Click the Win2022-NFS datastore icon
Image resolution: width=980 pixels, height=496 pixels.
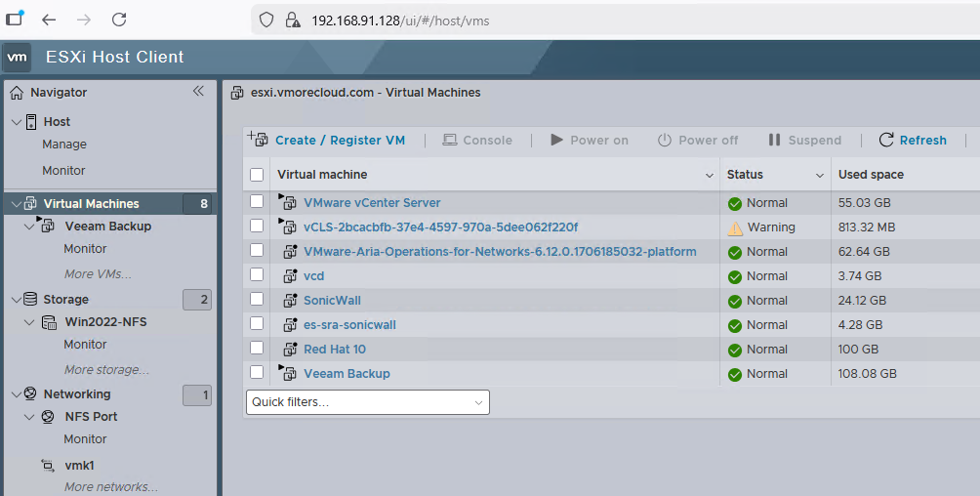pyautogui.click(x=49, y=323)
